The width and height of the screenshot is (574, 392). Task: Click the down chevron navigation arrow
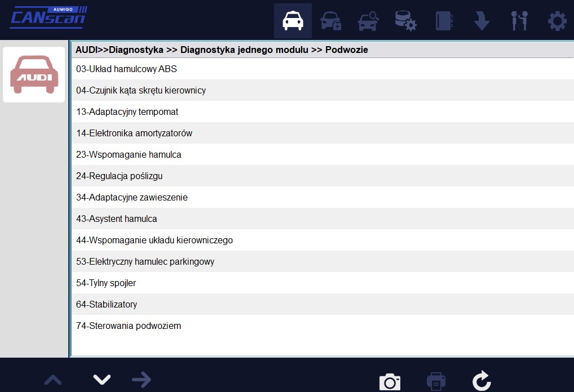pos(101,380)
